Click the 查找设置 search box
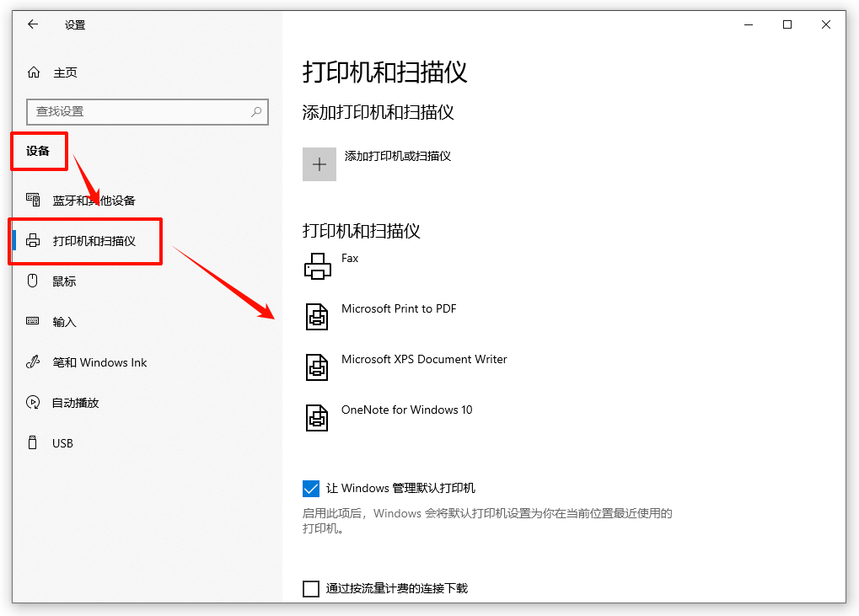 pos(148,111)
